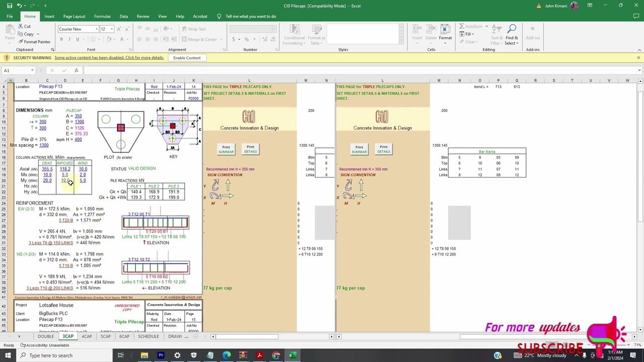Expand Copy options arrow
Screen dimensions: 644x362
coord(38,34)
